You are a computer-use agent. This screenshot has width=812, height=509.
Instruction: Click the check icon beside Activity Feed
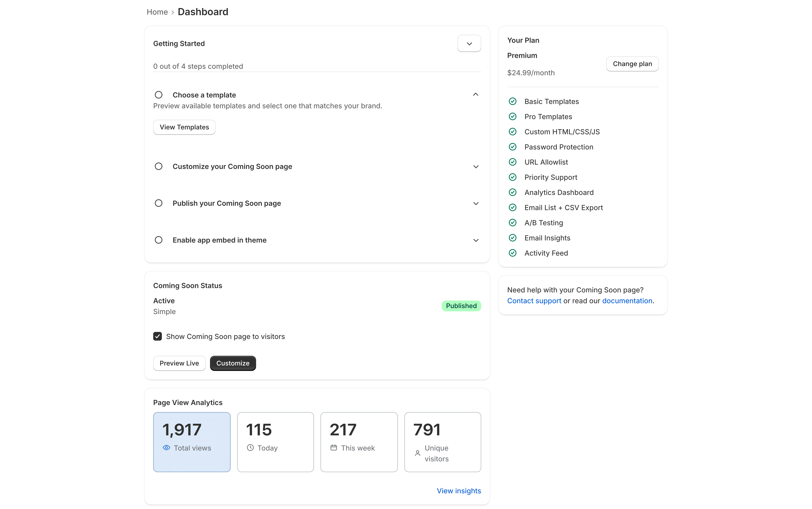[513, 253]
